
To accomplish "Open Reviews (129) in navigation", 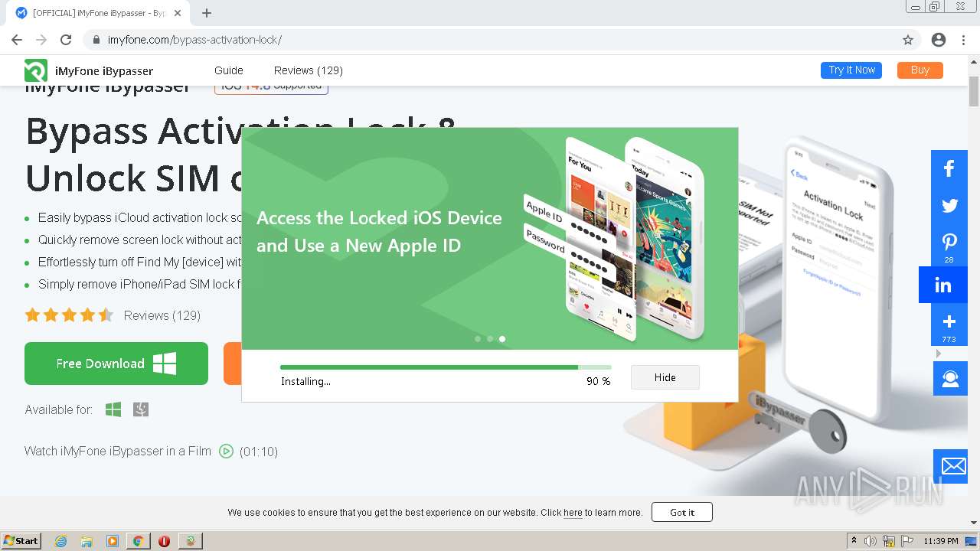I will [309, 70].
